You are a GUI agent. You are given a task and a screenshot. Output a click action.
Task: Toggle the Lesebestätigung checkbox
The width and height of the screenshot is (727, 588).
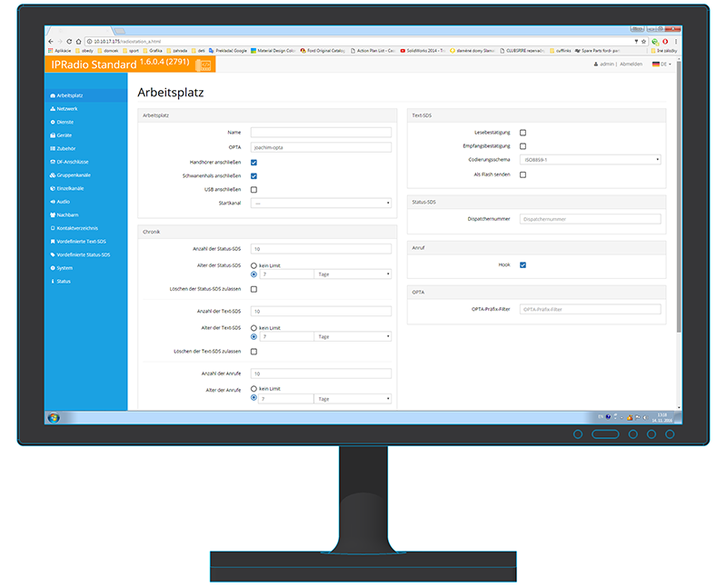[523, 133]
